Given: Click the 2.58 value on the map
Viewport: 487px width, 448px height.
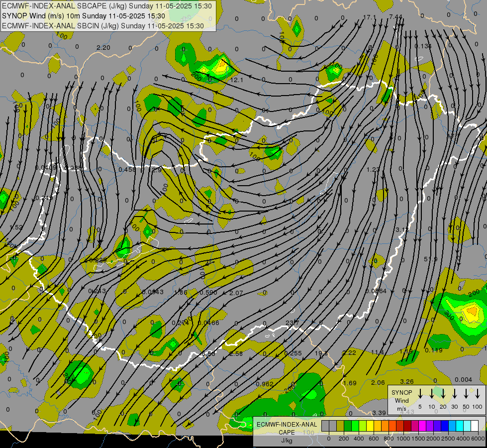Looking at the screenshot, I should [236, 354].
